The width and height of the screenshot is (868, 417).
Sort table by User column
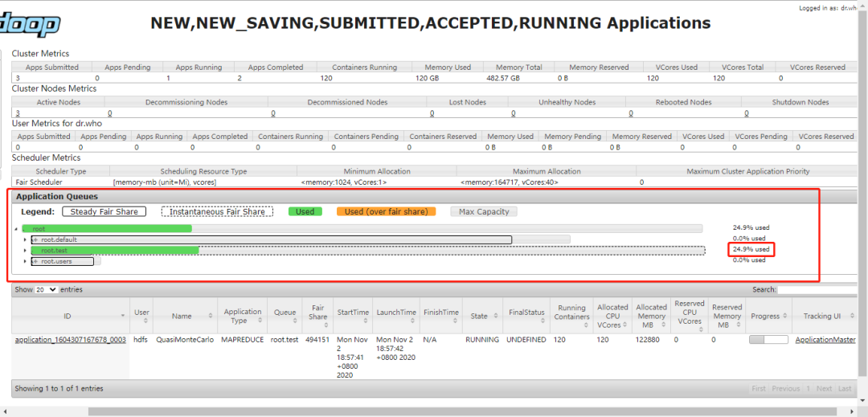click(141, 316)
